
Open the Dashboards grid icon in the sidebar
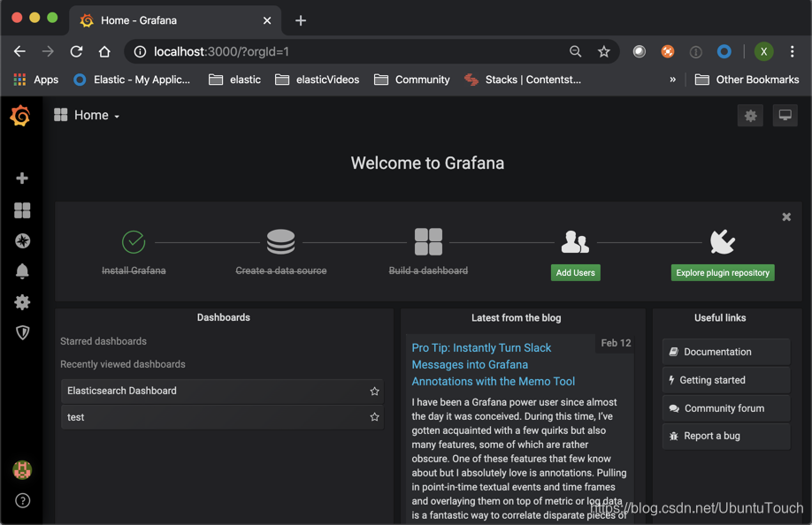click(x=22, y=210)
